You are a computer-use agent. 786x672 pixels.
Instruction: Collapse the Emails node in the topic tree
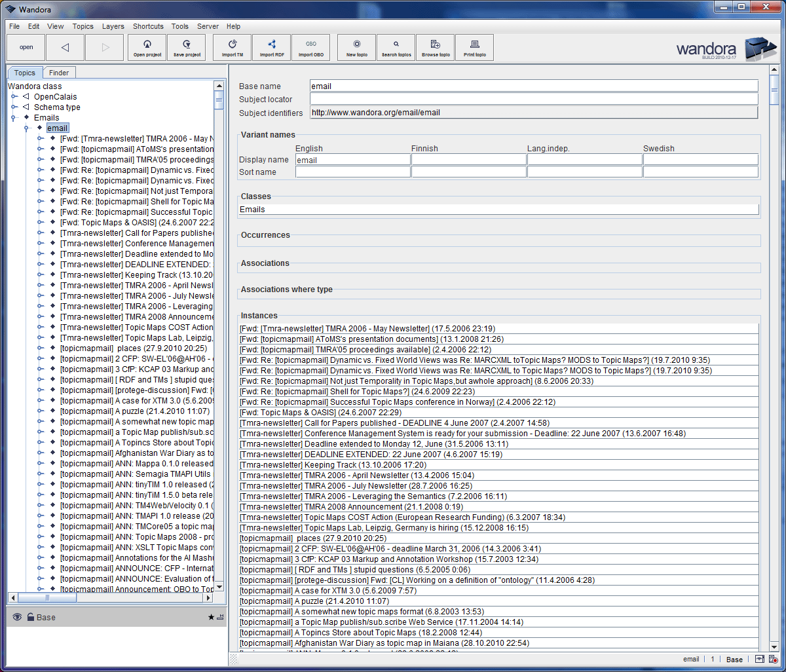tap(13, 117)
